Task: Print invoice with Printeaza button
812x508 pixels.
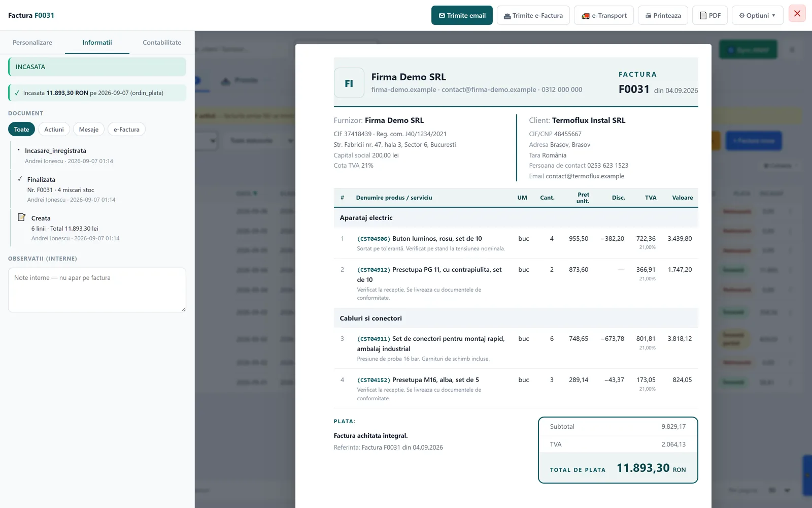Action: click(663, 15)
